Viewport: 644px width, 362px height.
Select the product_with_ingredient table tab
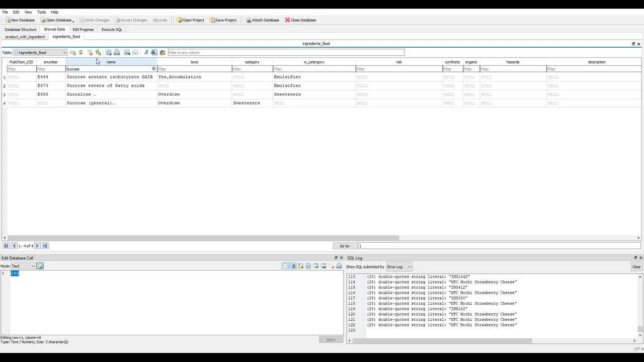[25, 37]
